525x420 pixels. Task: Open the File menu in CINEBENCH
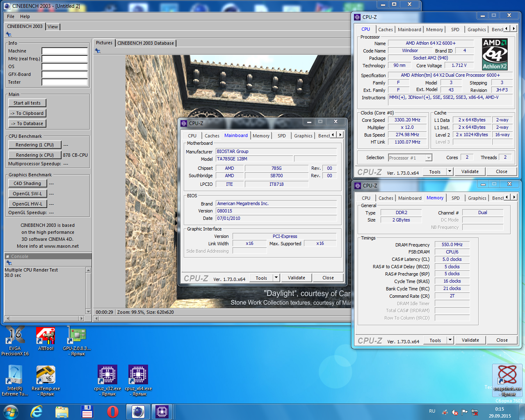tap(11, 16)
